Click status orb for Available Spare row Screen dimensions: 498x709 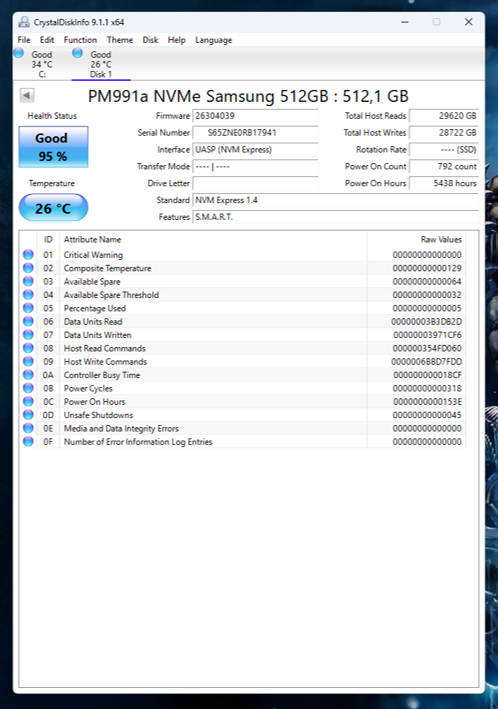point(28,281)
